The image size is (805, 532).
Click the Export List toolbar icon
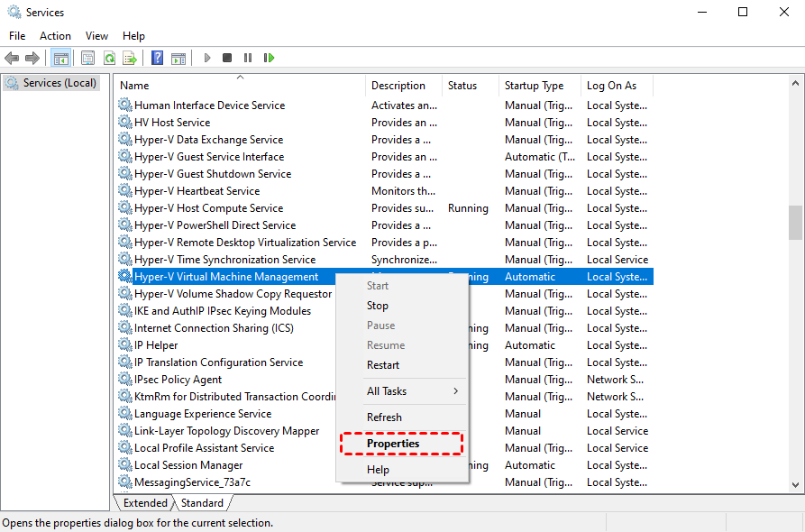click(131, 57)
